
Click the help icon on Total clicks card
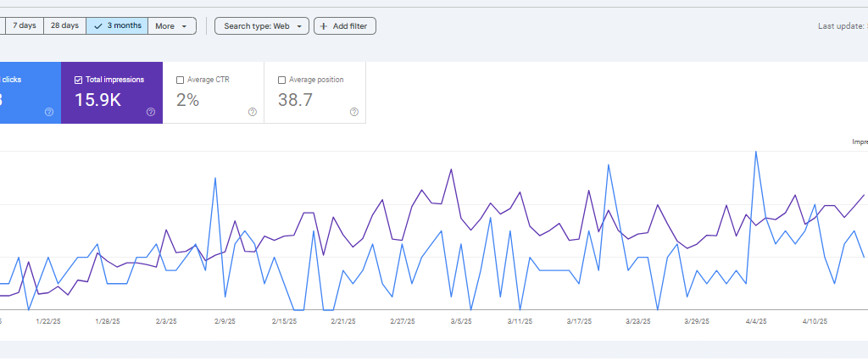(49, 112)
